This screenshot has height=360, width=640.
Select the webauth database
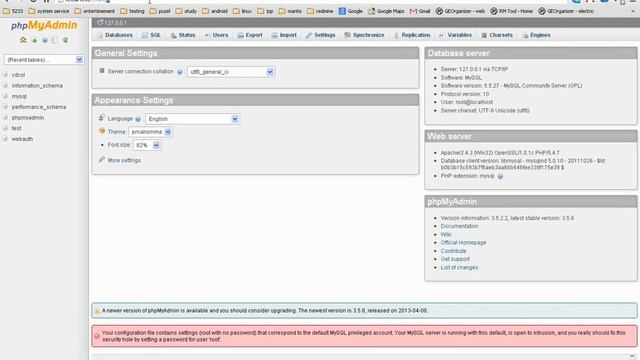pyautogui.click(x=22, y=139)
